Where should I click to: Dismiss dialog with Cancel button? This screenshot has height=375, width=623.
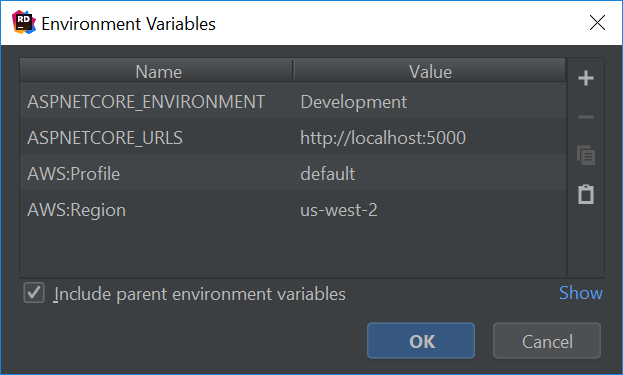(x=547, y=341)
